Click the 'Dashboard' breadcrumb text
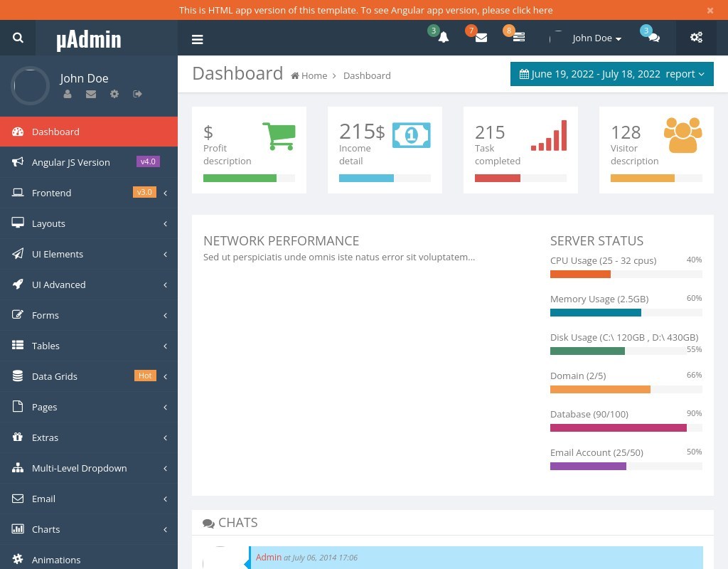This screenshot has height=569, width=728. coord(367,75)
